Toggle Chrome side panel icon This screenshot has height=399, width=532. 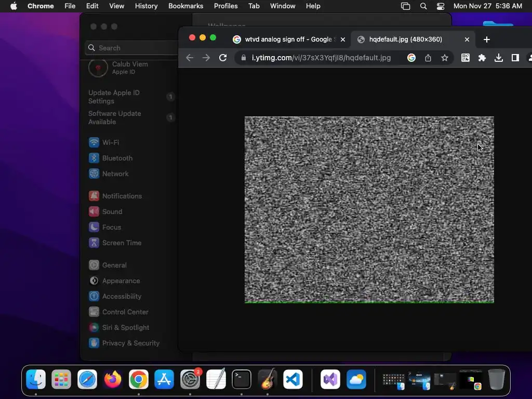[515, 58]
